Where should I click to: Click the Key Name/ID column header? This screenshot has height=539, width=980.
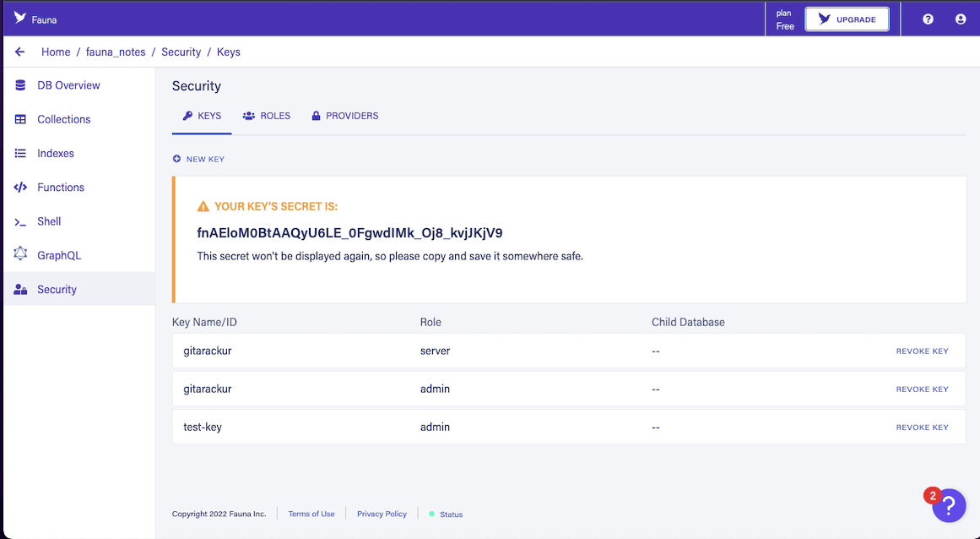[x=204, y=322]
